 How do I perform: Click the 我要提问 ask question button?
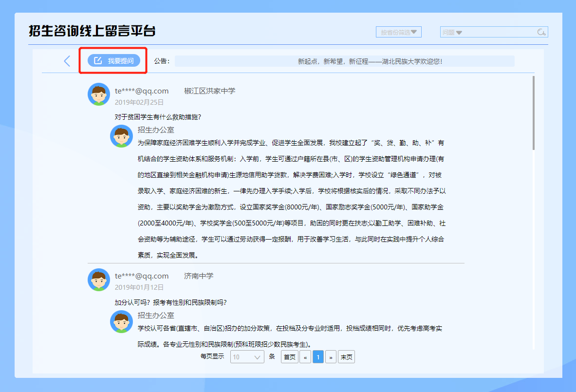pos(114,61)
